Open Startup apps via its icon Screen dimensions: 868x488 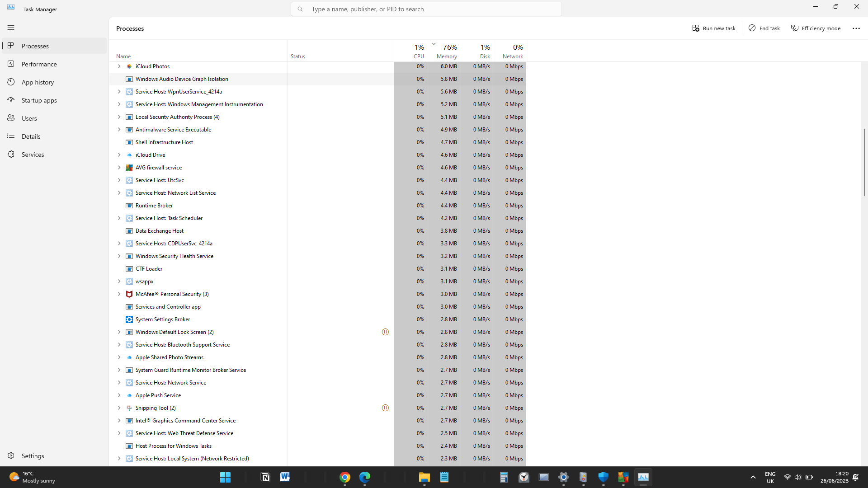click(x=11, y=100)
